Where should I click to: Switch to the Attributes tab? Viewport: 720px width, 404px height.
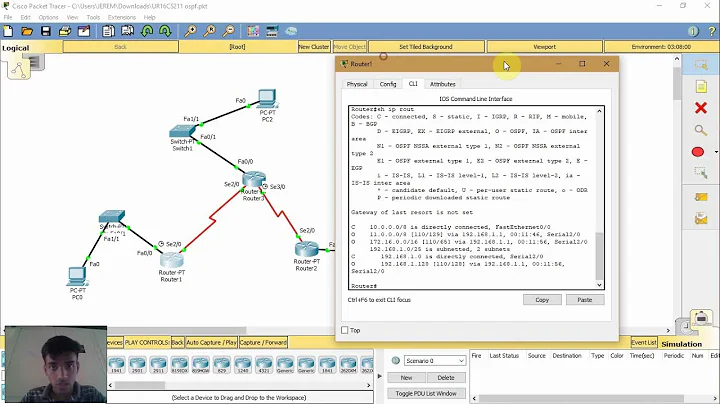click(x=442, y=84)
